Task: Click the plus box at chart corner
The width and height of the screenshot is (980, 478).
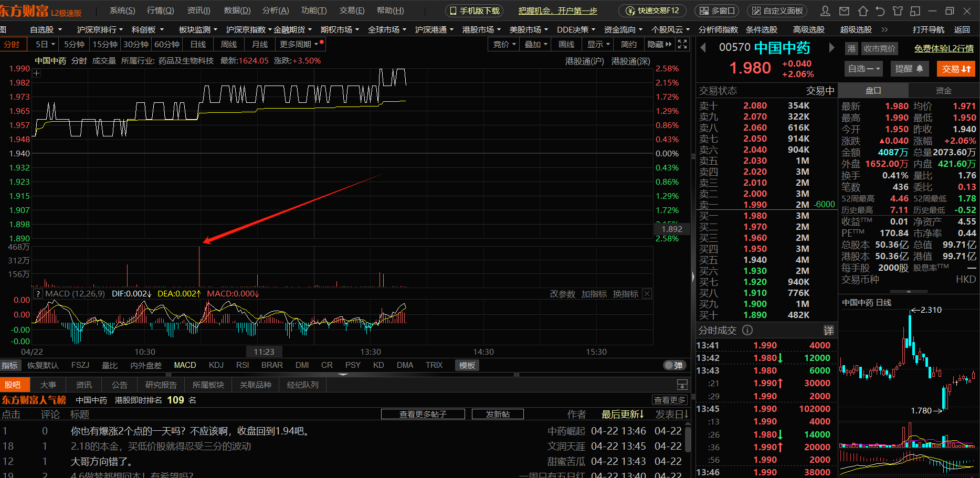Action: (x=37, y=73)
